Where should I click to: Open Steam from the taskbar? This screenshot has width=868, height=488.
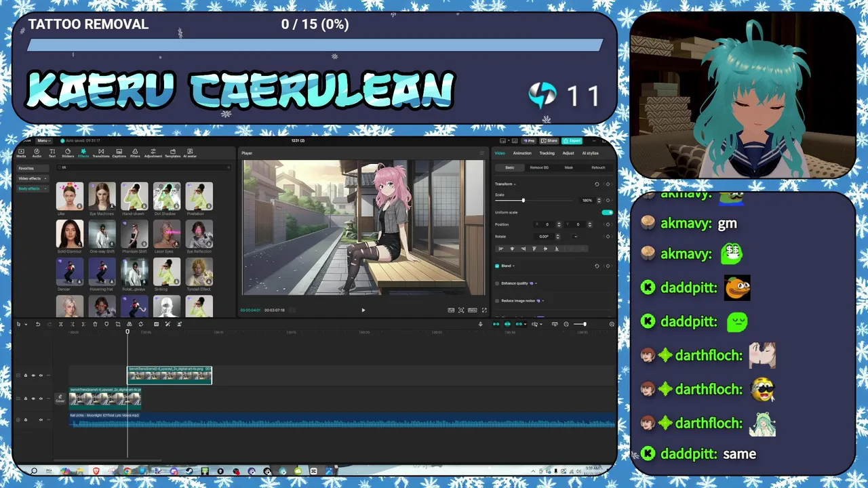click(x=189, y=471)
